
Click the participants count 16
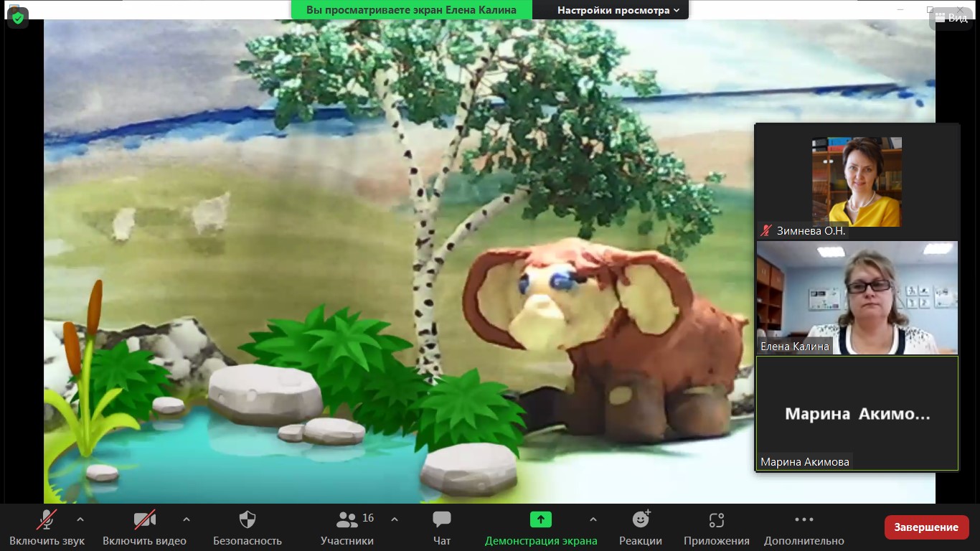pos(368,518)
